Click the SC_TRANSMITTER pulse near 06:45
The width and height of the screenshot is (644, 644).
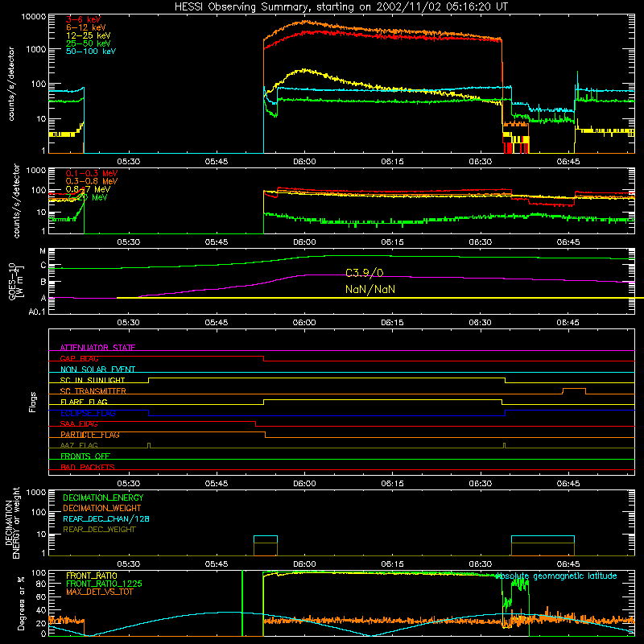tap(574, 389)
